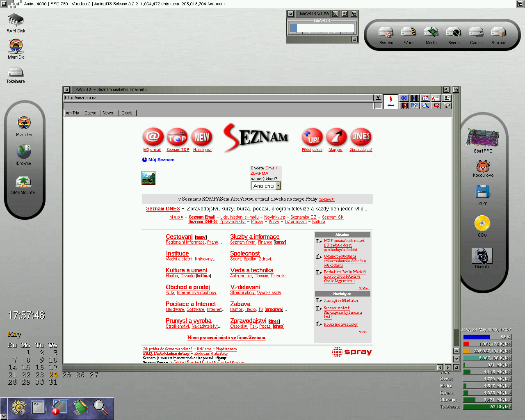Open the Media drive icon in top dock
The width and height of the screenshot is (525, 420).
(431, 32)
